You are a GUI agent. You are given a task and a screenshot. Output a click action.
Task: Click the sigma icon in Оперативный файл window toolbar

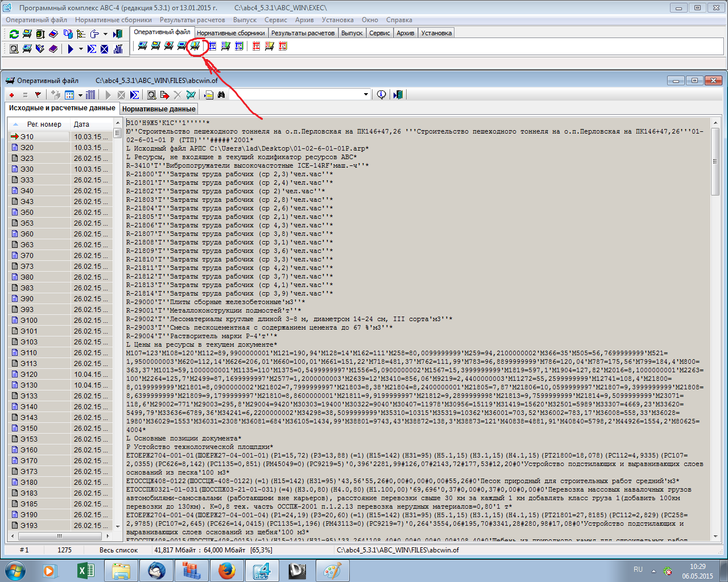(x=134, y=95)
